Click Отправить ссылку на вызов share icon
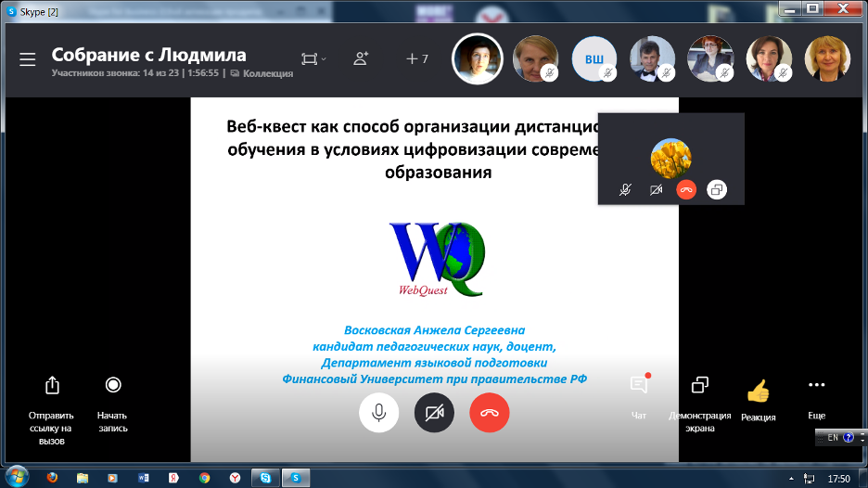 [x=52, y=385]
